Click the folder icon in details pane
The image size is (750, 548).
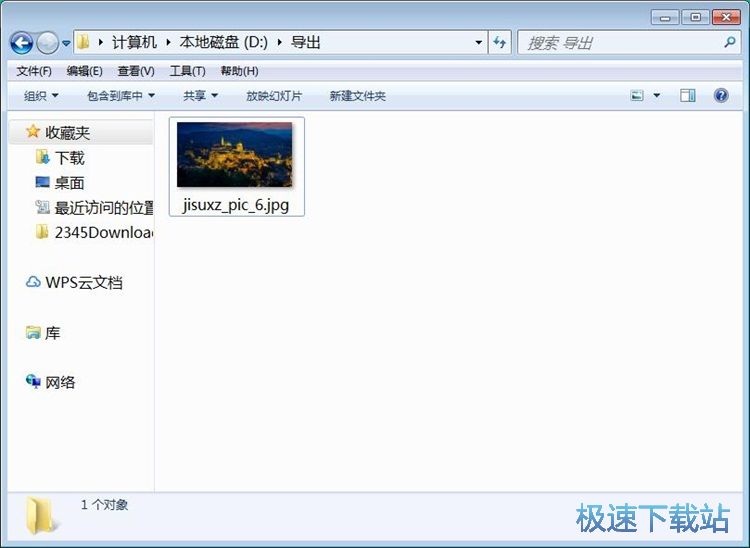[41, 515]
